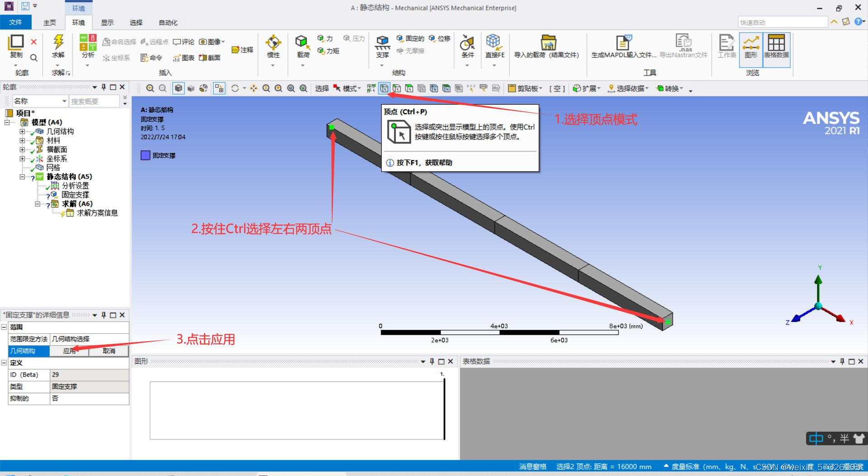Click the 搜索概要 search outline field
868x476 pixels.
pyautogui.click(x=94, y=101)
